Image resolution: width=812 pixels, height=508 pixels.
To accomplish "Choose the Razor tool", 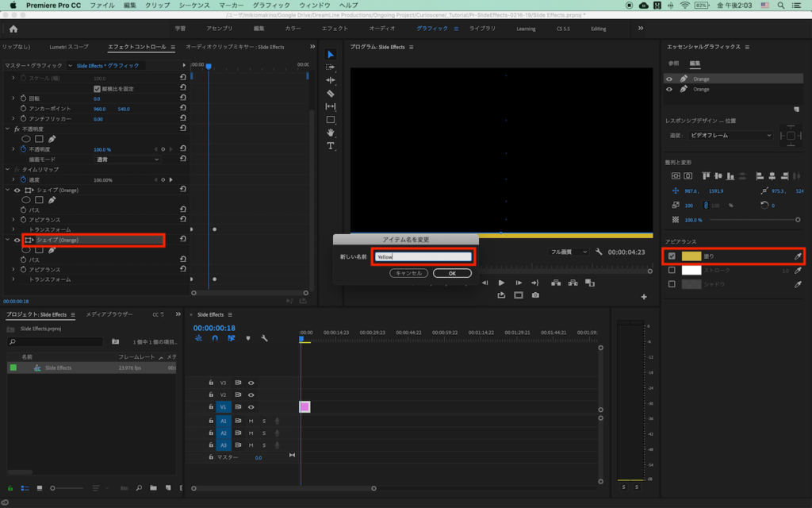I will (x=331, y=94).
